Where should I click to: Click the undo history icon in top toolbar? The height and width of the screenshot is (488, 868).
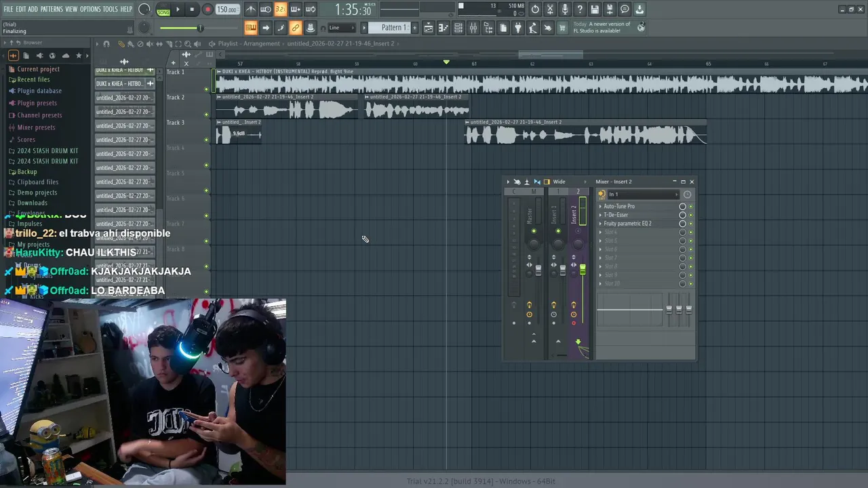[x=535, y=9]
